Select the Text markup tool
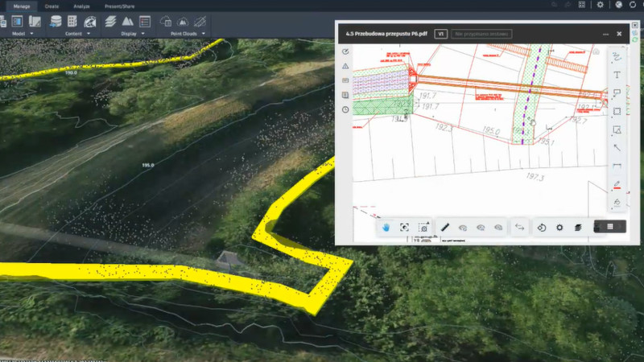Screen dimensions: 644x362 [x=617, y=75]
